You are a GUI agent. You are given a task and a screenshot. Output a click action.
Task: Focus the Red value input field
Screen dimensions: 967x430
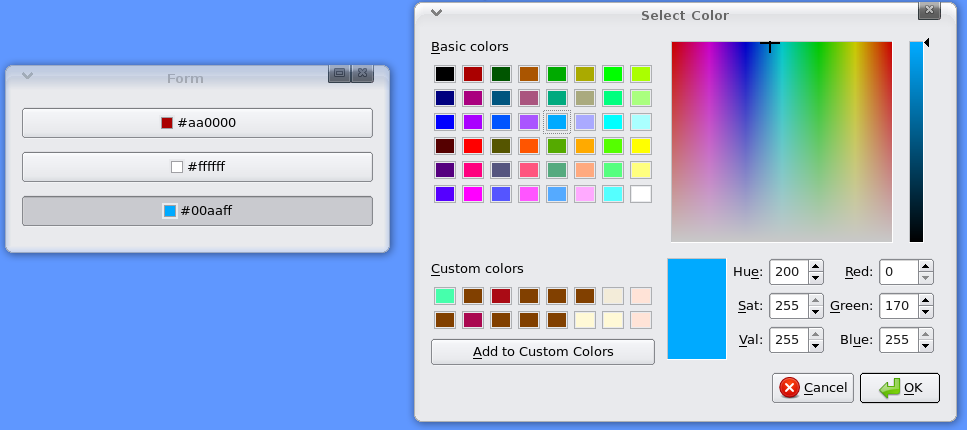point(899,272)
